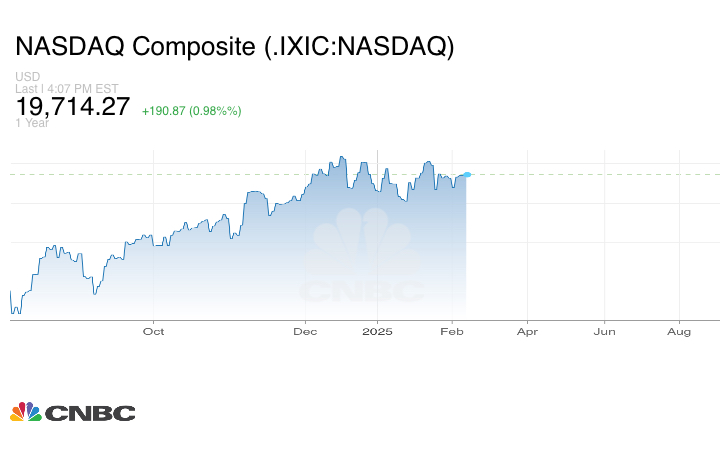Click the USD currency label
The image size is (720, 450).
click(x=26, y=77)
